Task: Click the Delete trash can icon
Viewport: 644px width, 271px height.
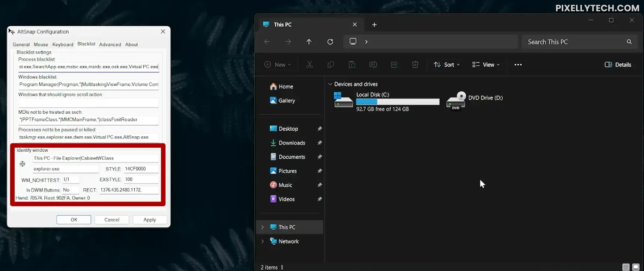Action: click(x=415, y=65)
